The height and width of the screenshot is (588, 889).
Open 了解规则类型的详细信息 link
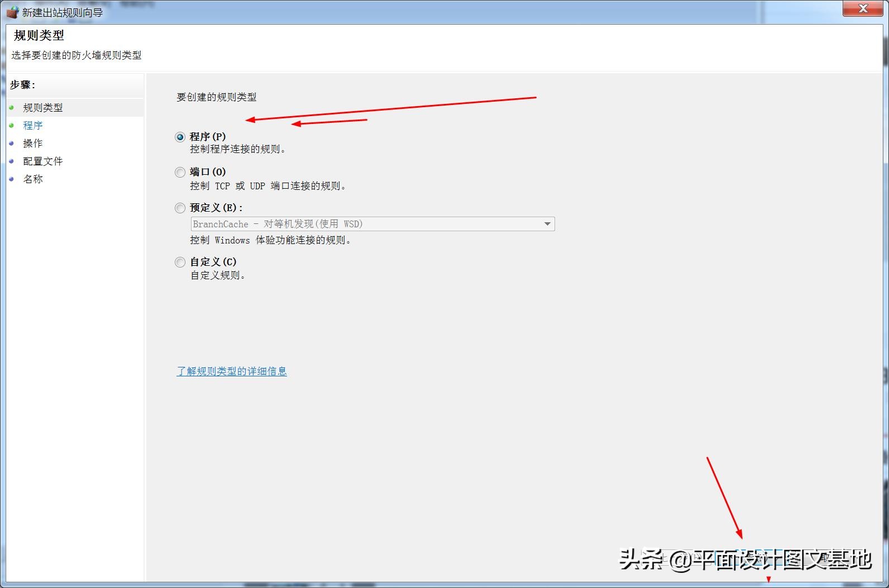[232, 371]
